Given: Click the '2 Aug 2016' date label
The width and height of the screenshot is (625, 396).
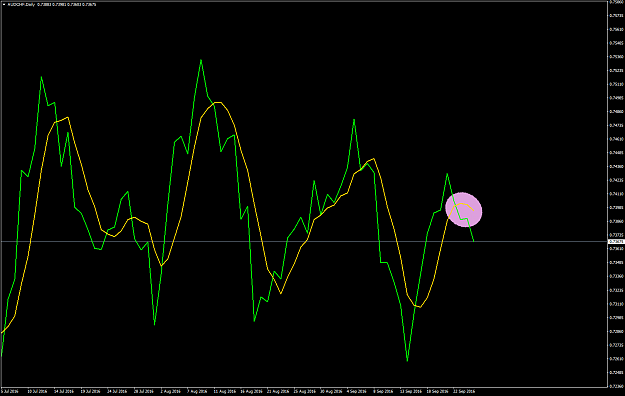Looking at the screenshot, I should tap(171, 392).
